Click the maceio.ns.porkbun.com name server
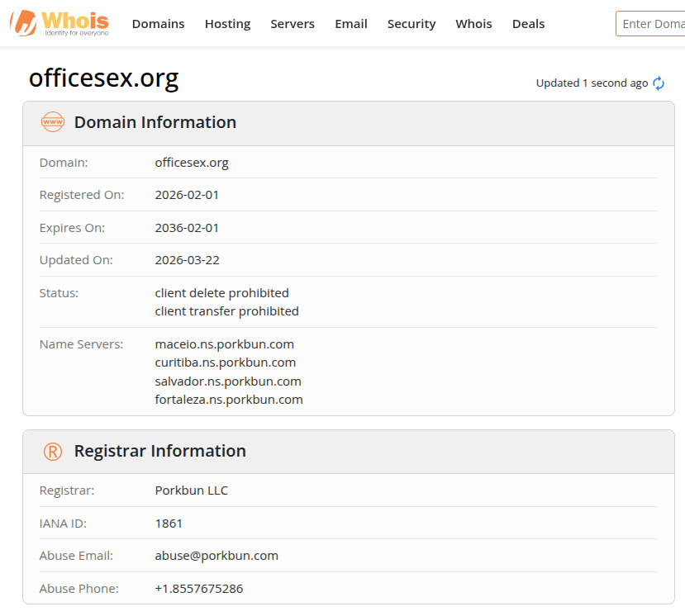This screenshot has height=616, width=685. [224, 344]
